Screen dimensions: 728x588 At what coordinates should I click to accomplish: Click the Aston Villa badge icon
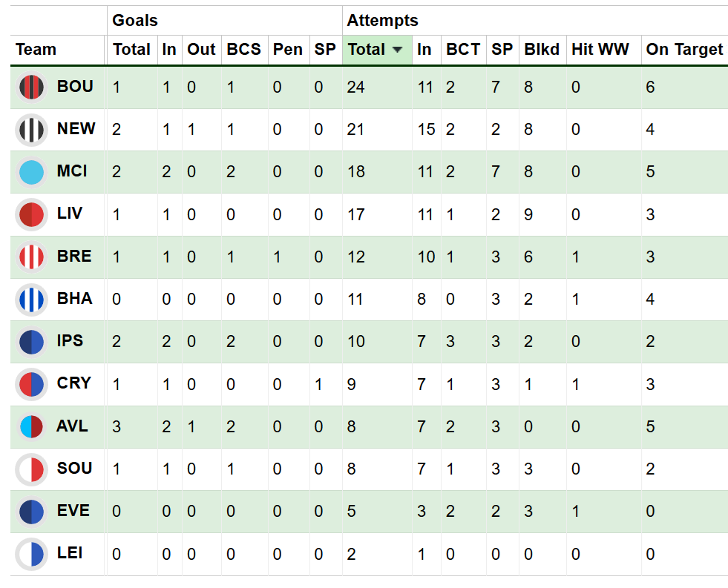coord(31,426)
